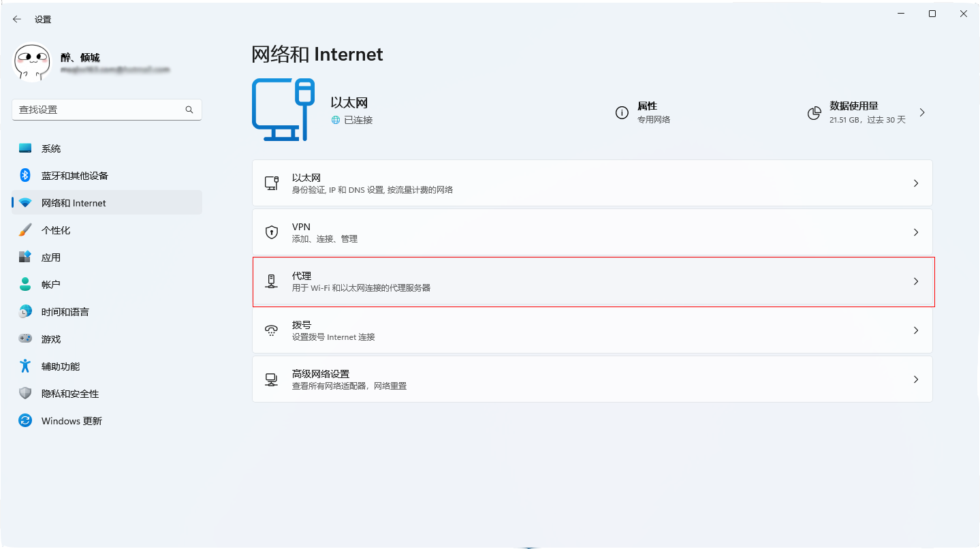The height and width of the screenshot is (549, 980).
Task: Expand the 拨号 row chevron
Action: point(916,330)
